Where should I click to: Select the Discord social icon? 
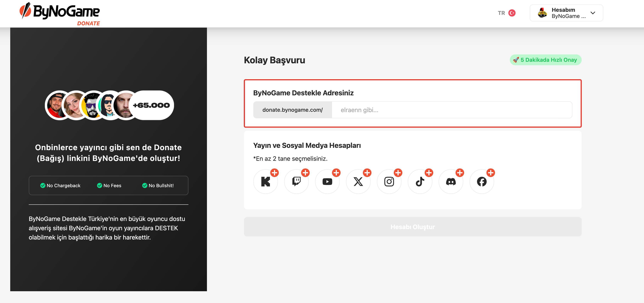pyautogui.click(x=451, y=181)
